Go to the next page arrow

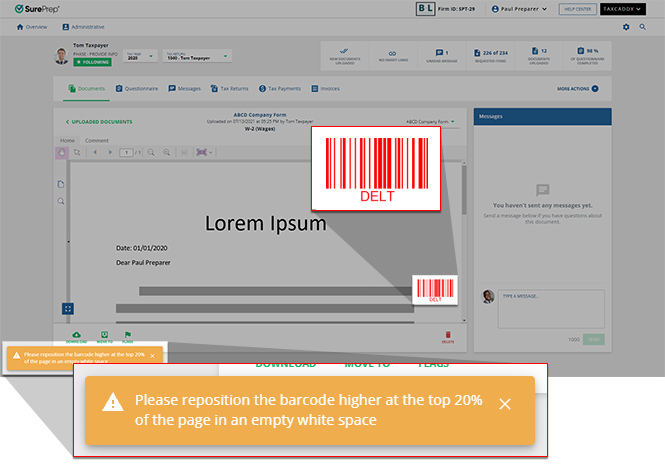110,152
